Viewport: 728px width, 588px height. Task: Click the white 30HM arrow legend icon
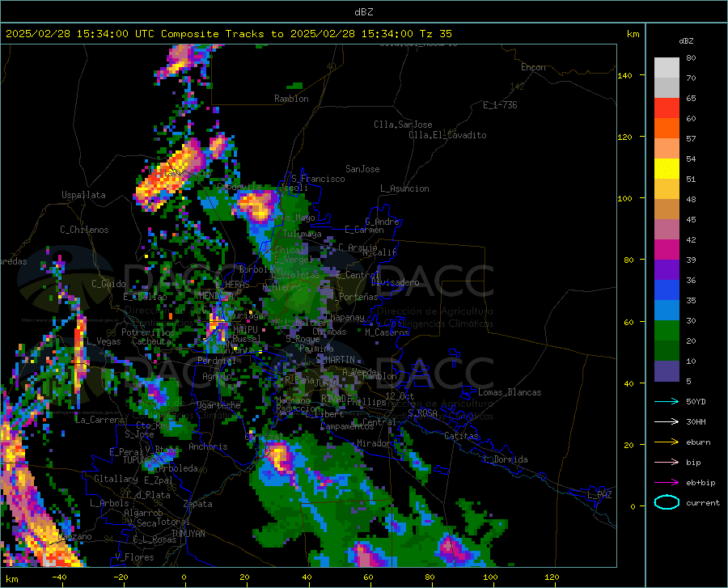(667, 422)
